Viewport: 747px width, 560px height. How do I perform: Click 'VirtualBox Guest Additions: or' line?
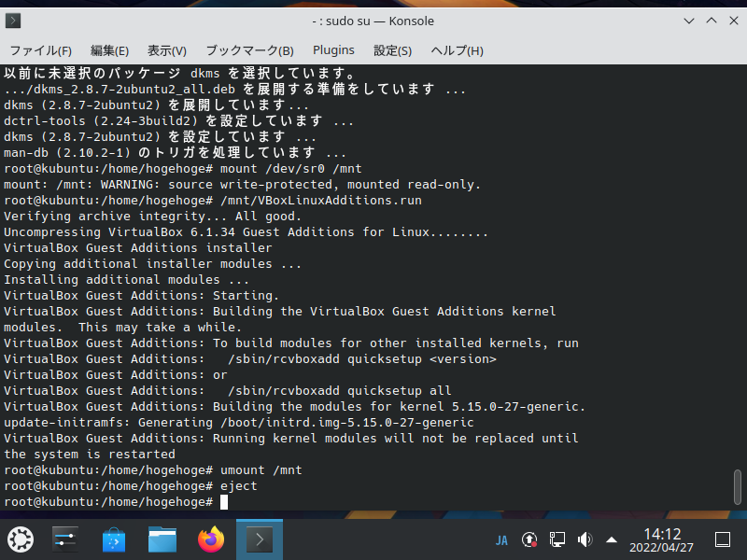pos(116,375)
